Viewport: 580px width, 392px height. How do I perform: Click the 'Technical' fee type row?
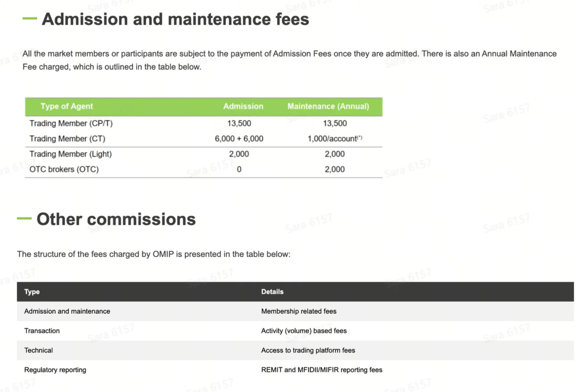tap(295, 350)
